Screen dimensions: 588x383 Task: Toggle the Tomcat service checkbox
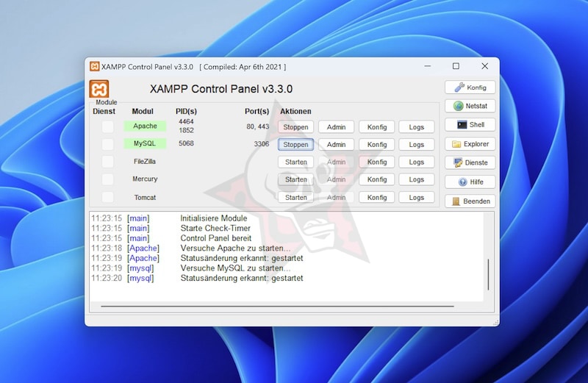click(x=107, y=197)
